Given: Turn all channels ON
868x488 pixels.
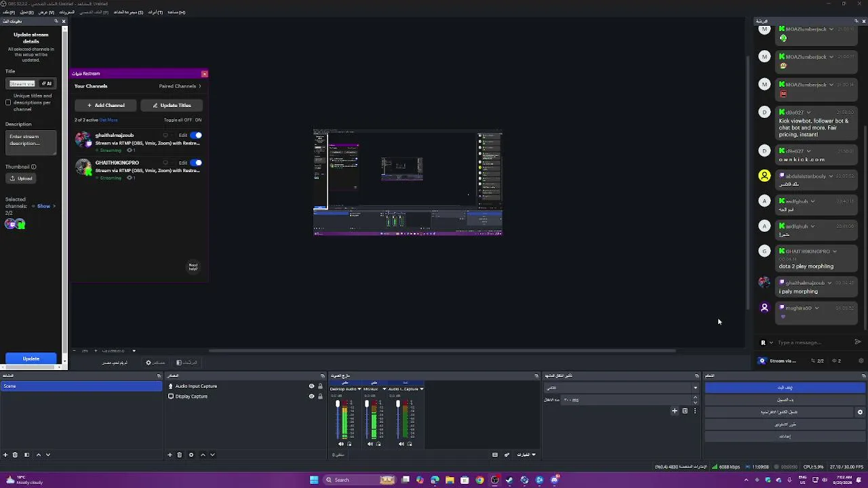Looking at the screenshot, I should [x=198, y=120].
